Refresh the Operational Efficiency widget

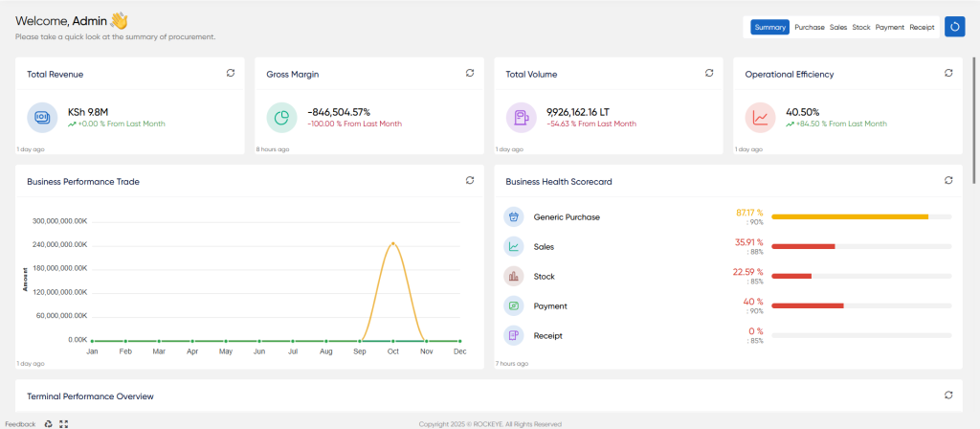(x=948, y=73)
